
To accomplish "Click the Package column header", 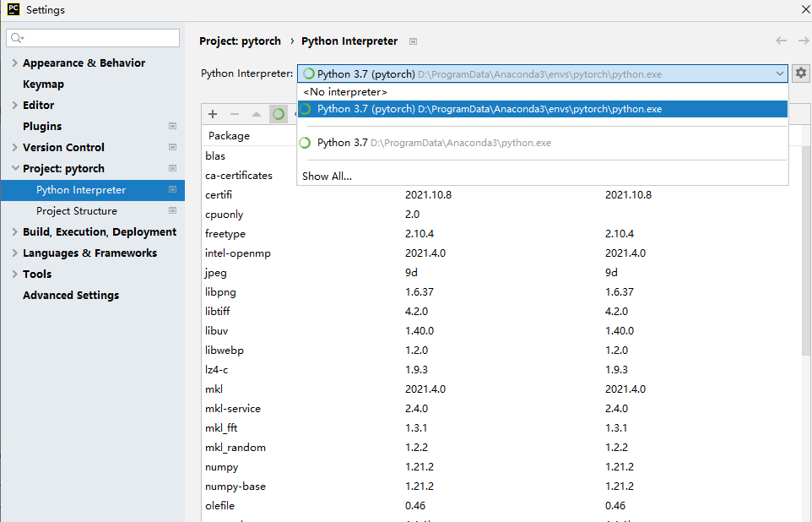I will pyautogui.click(x=229, y=136).
